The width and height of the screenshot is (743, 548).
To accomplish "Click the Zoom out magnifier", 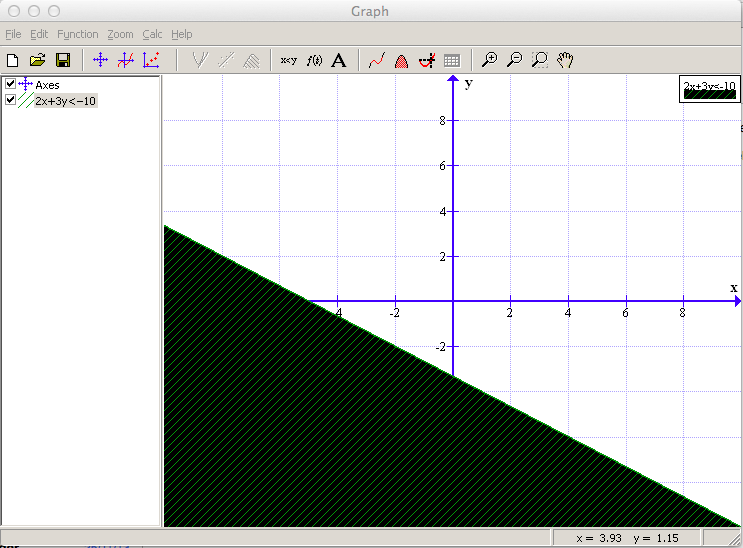I will [515, 60].
